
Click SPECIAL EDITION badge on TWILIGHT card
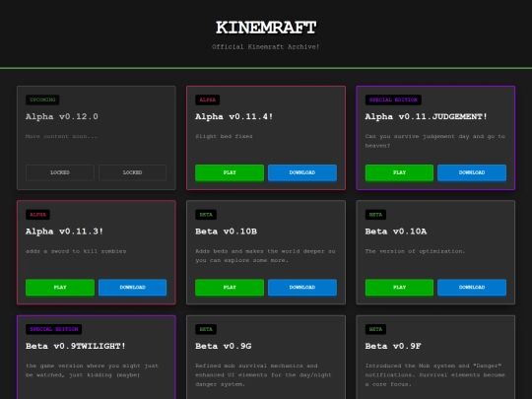[53, 329]
